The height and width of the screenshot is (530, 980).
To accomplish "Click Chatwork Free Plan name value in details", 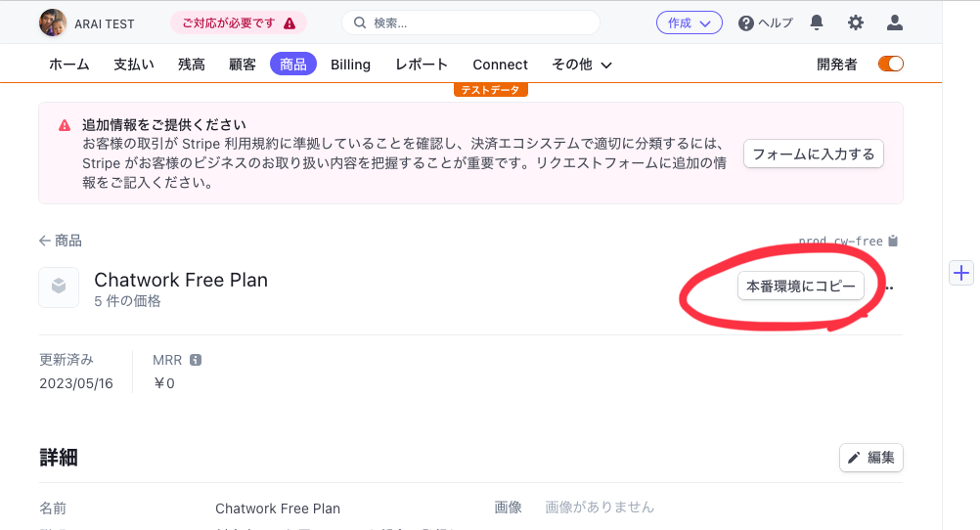I will pyautogui.click(x=278, y=508).
